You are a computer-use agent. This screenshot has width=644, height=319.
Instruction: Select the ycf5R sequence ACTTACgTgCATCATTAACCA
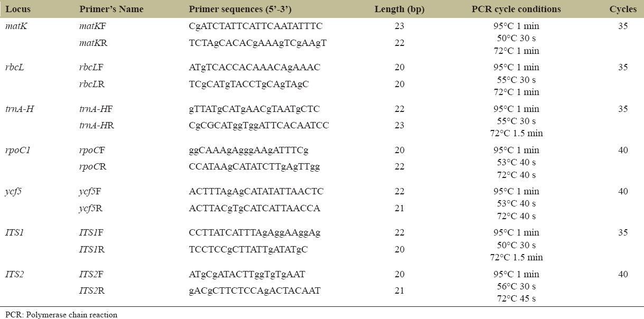[255, 208]
